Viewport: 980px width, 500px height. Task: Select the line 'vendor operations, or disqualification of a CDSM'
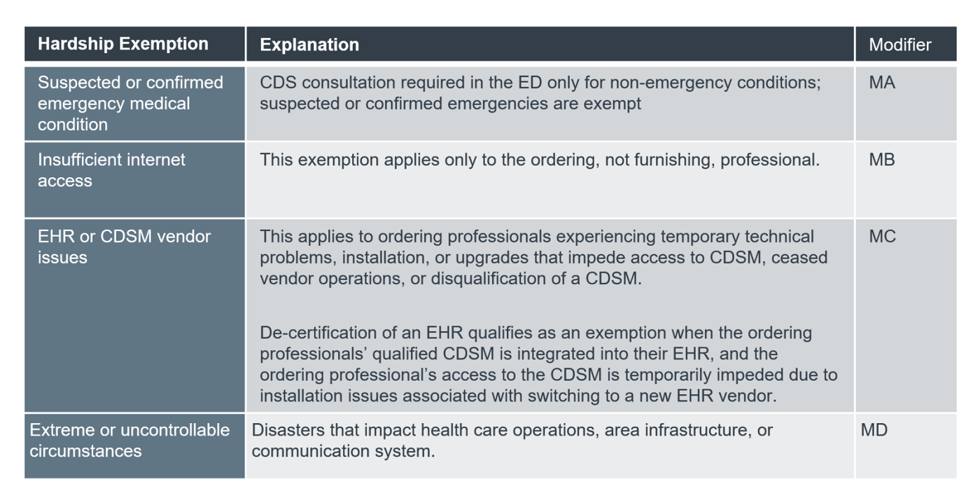tap(450, 279)
